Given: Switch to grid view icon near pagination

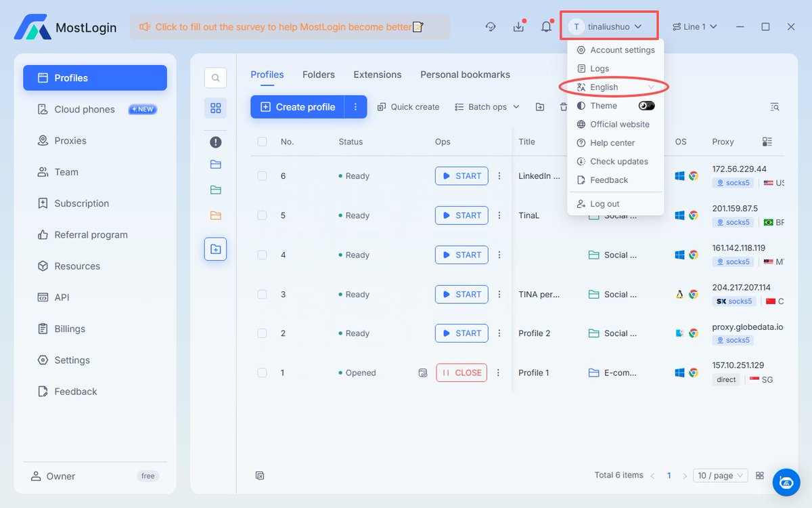Looking at the screenshot, I should click(x=760, y=475).
